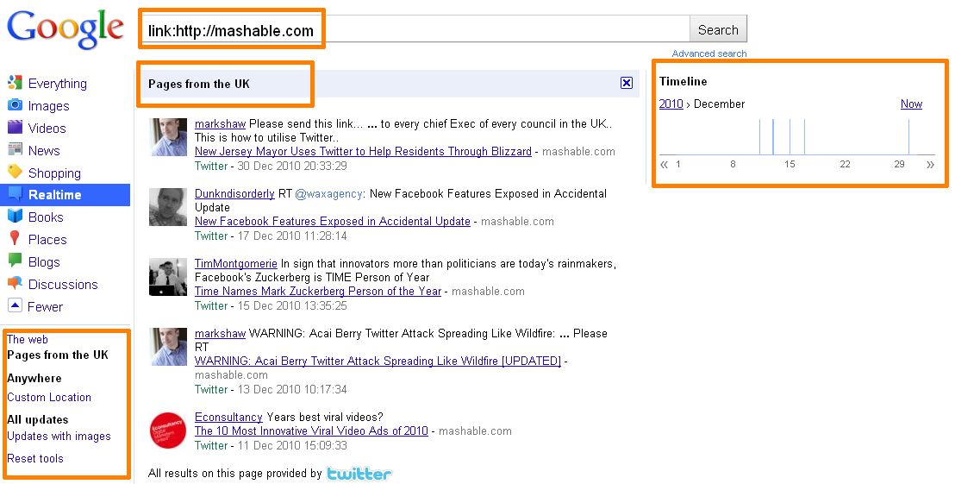The width and height of the screenshot is (980, 484).
Task: Open the Advanced search link
Action: pyautogui.click(x=708, y=53)
